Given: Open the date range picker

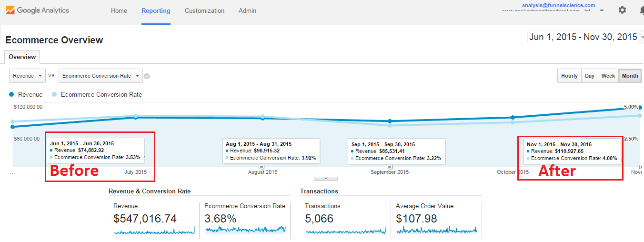Looking at the screenshot, I should point(585,37).
